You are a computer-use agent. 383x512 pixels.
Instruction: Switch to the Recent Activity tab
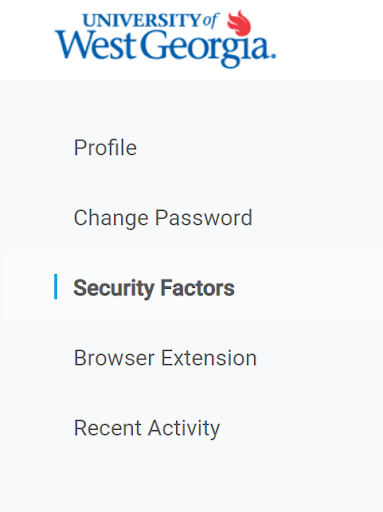coord(147,428)
